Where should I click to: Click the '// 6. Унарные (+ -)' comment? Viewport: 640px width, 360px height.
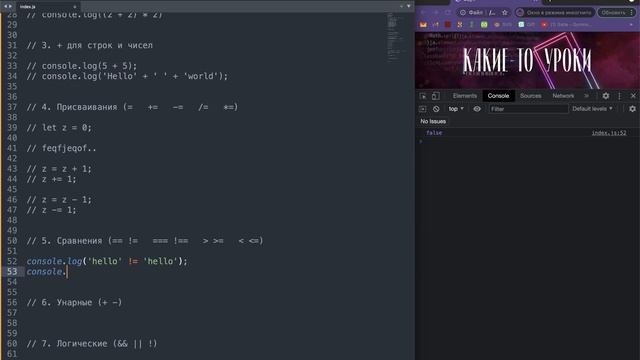(74, 302)
